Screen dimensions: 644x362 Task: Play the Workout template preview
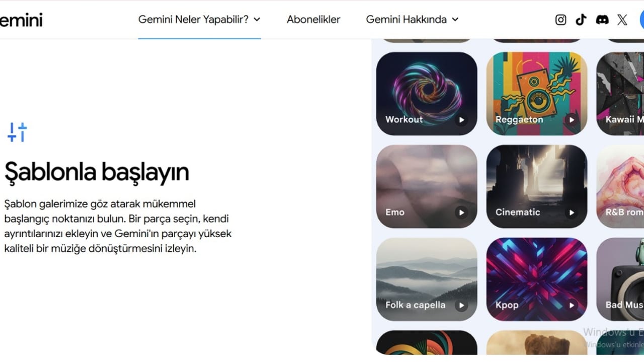461,120
